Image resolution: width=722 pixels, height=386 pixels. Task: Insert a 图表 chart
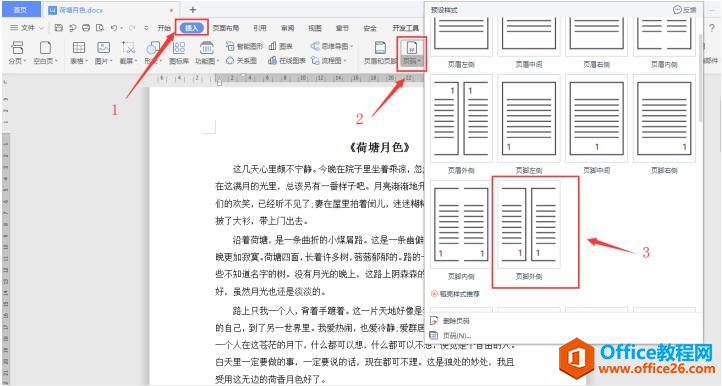pyautogui.click(x=280, y=46)
